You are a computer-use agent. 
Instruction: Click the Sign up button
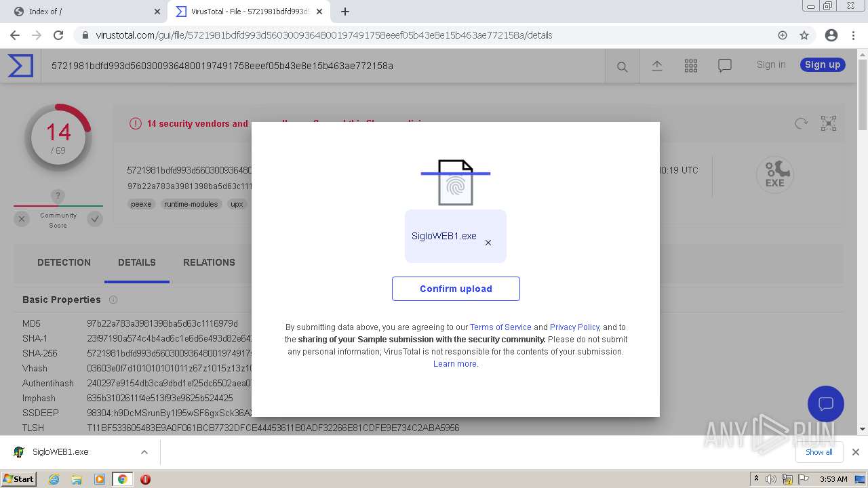823,64
